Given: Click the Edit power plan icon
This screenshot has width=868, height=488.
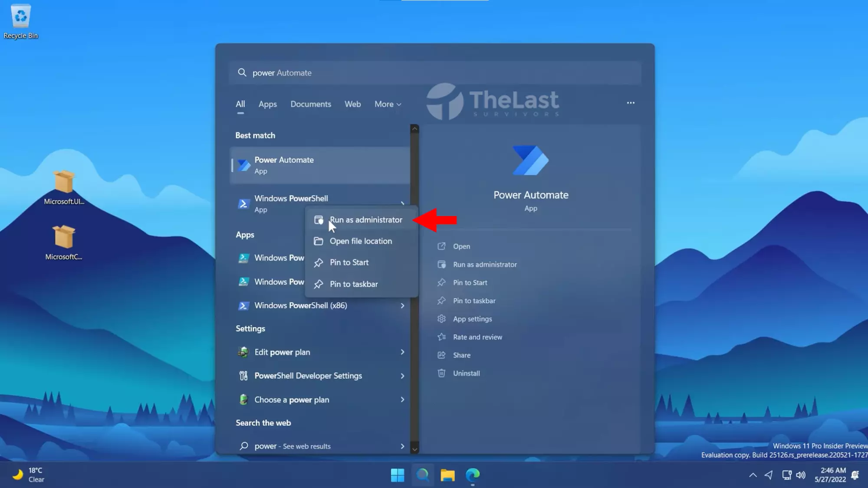Looking at the screenshot, I should click(x=243, y=352).
